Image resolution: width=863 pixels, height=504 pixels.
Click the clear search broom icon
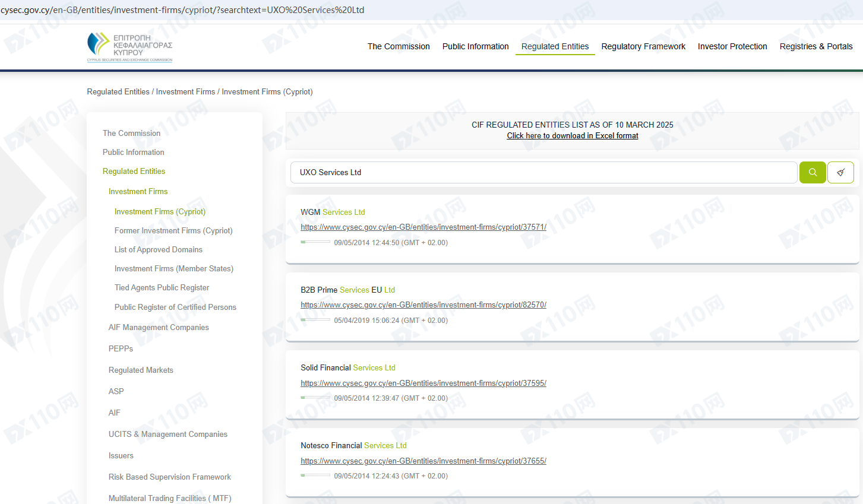click(x=840, y=172)
